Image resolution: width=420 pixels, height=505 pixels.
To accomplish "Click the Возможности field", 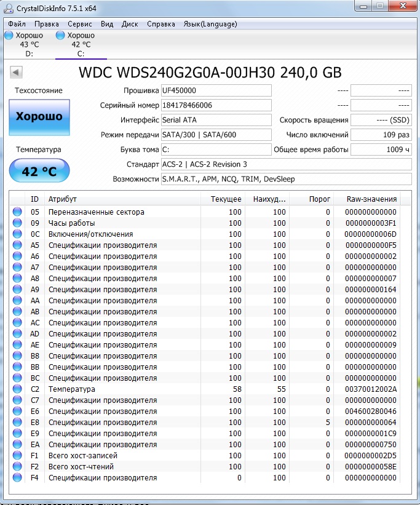I will coord(287,180).
